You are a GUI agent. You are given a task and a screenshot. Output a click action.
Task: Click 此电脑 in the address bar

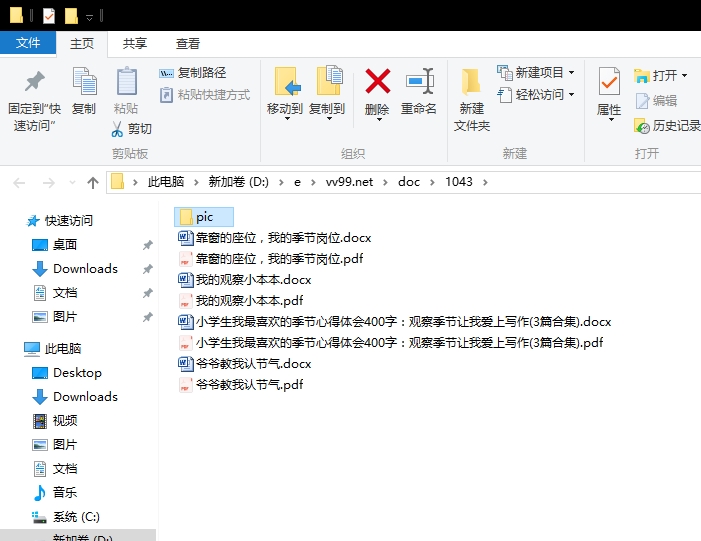coord(166,182)
